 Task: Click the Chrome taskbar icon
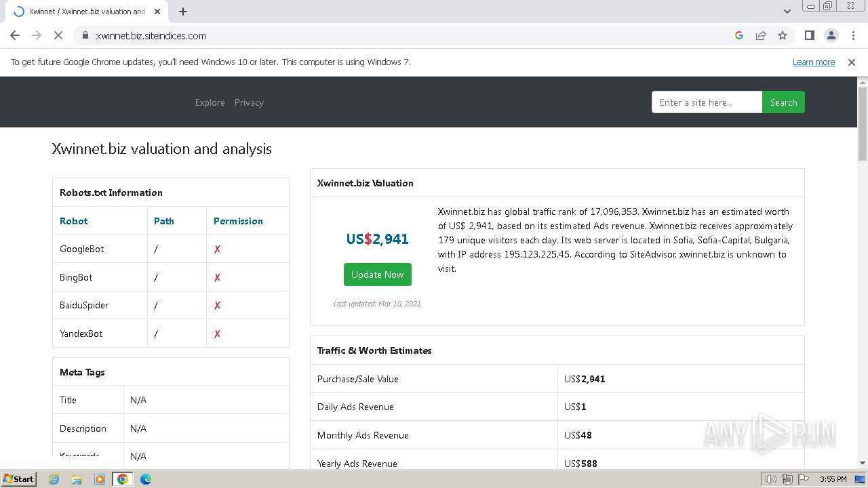123,479
